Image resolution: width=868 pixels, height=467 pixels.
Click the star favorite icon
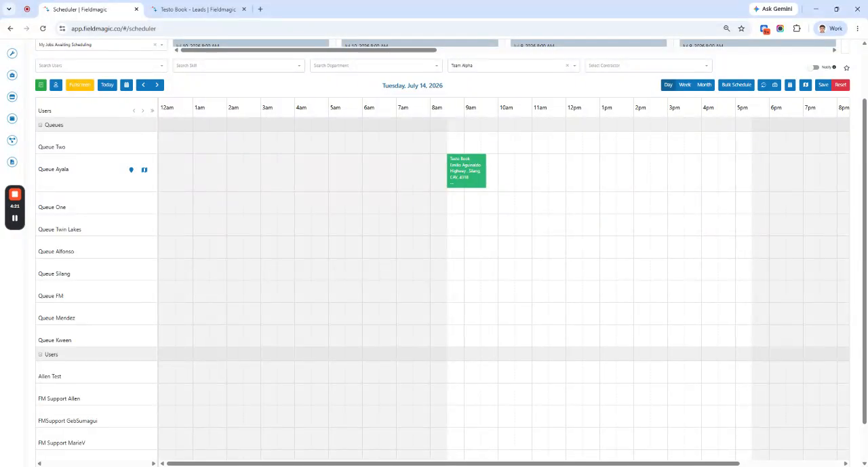pyautogui.click(x=846, y=68)
